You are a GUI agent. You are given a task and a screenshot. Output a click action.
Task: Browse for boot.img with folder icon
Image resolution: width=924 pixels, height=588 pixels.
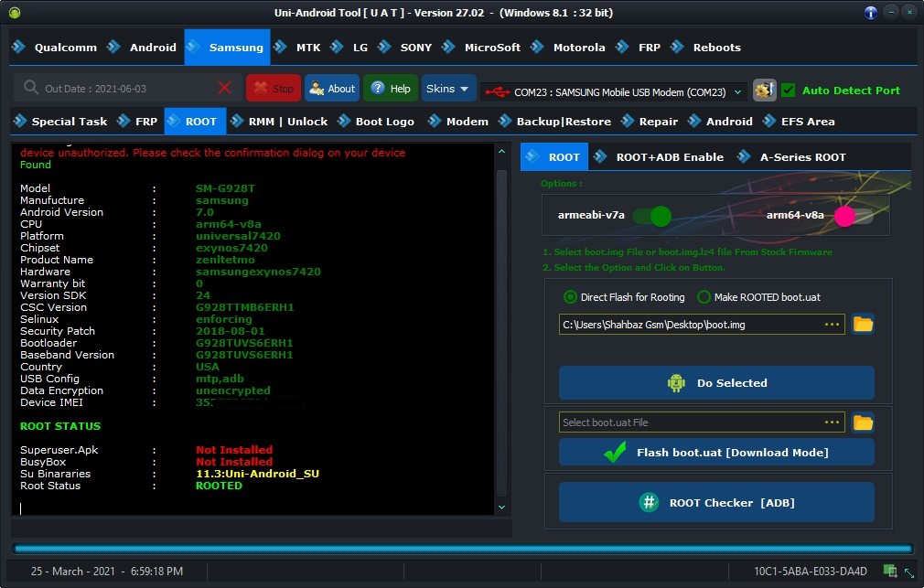[862, 324]
